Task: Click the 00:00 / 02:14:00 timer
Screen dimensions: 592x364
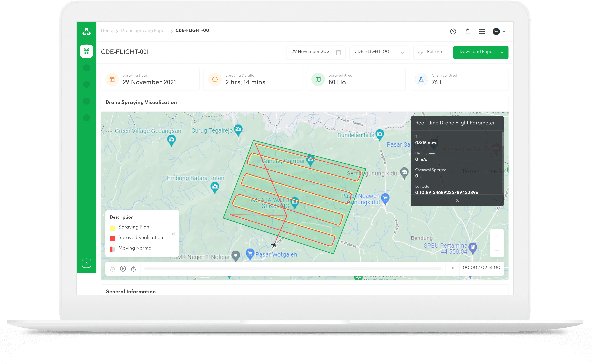Action: [x=481, y=268]
